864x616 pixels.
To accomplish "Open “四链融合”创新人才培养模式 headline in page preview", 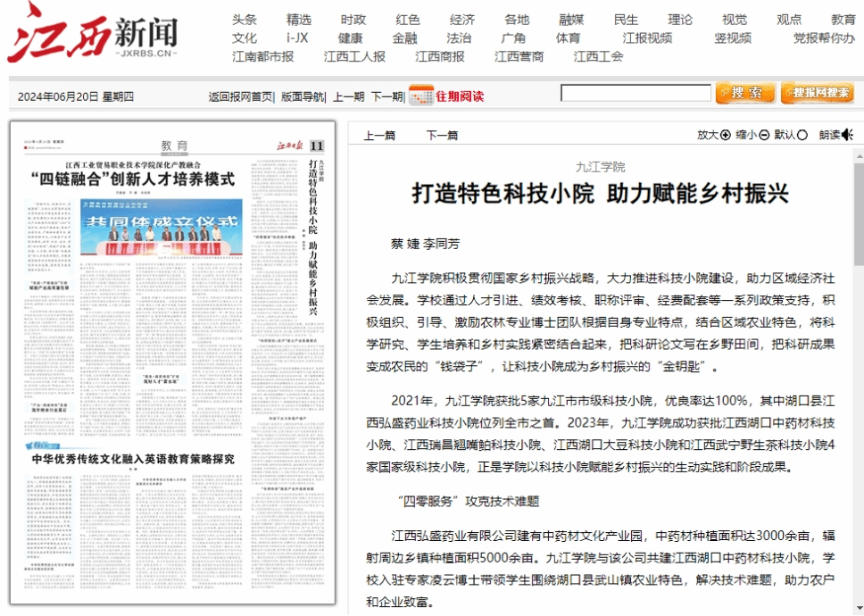I will pyautogui.click(x=132, y=179).
